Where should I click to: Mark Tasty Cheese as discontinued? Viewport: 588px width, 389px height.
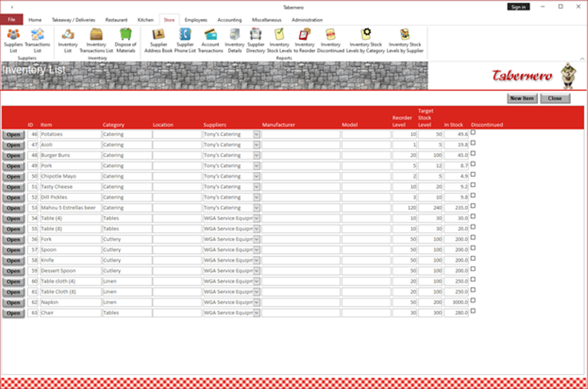(x=473, y=185)
